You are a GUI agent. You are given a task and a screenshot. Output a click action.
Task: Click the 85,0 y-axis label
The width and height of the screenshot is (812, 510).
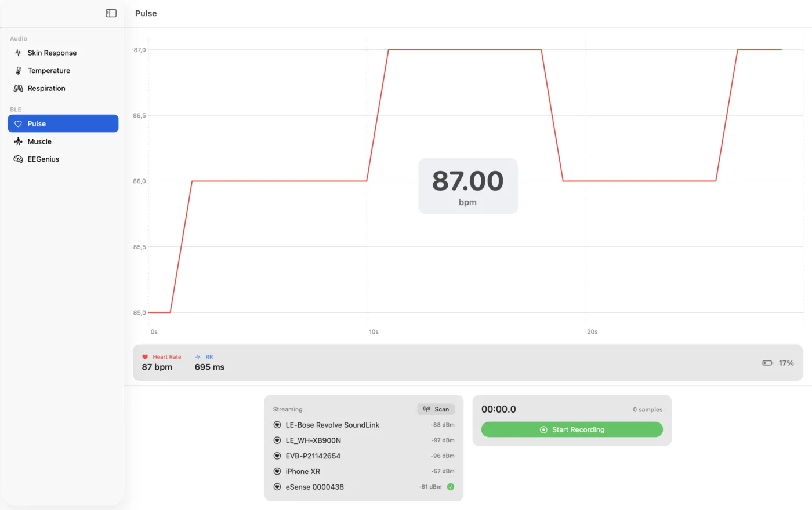(x=140, y=313)
